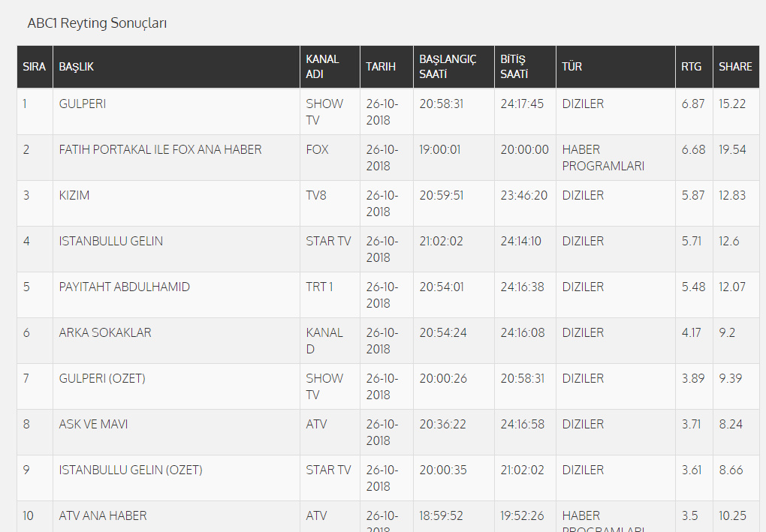The width and height of the screenshot is (766, 532).
Task: Open ISTANBULLU GELIN in row four
Action: pyautogui.click(x=111, y=242)
